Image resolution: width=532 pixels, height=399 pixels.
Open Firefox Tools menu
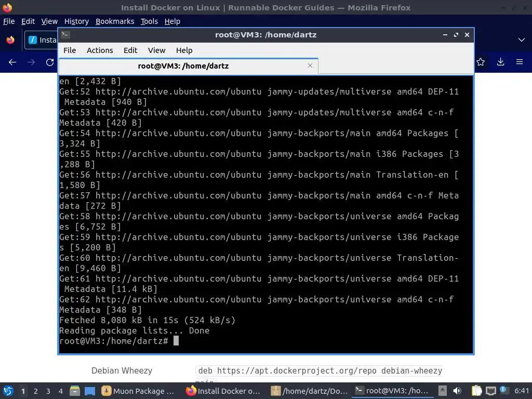tap(149, 21)
